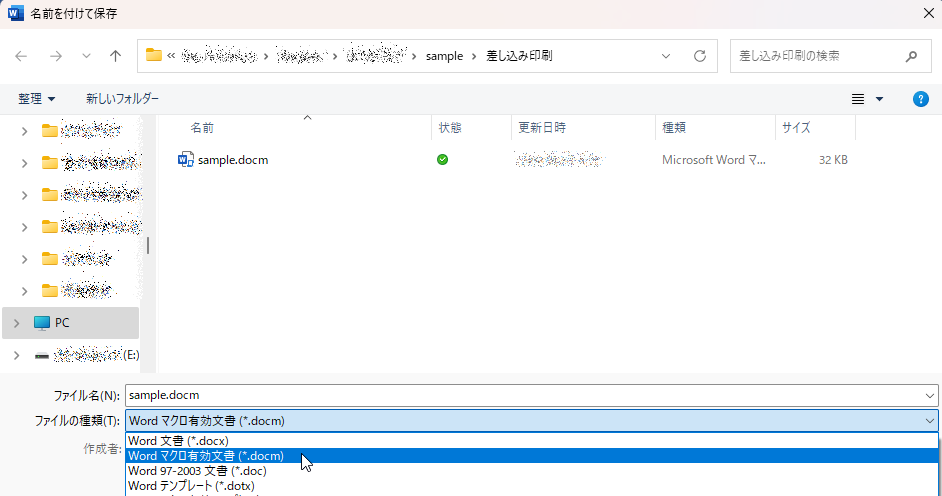Open recent locations chevron
This screenshot has height=496, width=942.
(x=87, y=56)
